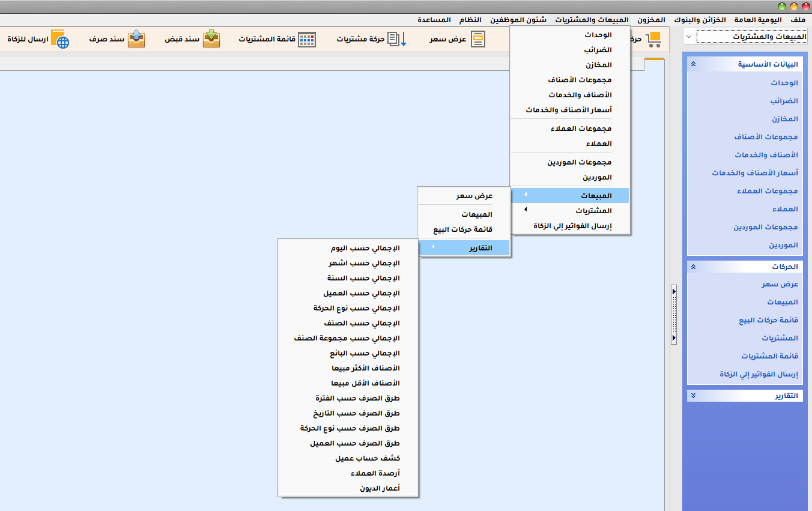Collapse the البيانات الأساسية sidebar section
The width and height of the screenshot is (812, 511).
pos(694,64)
